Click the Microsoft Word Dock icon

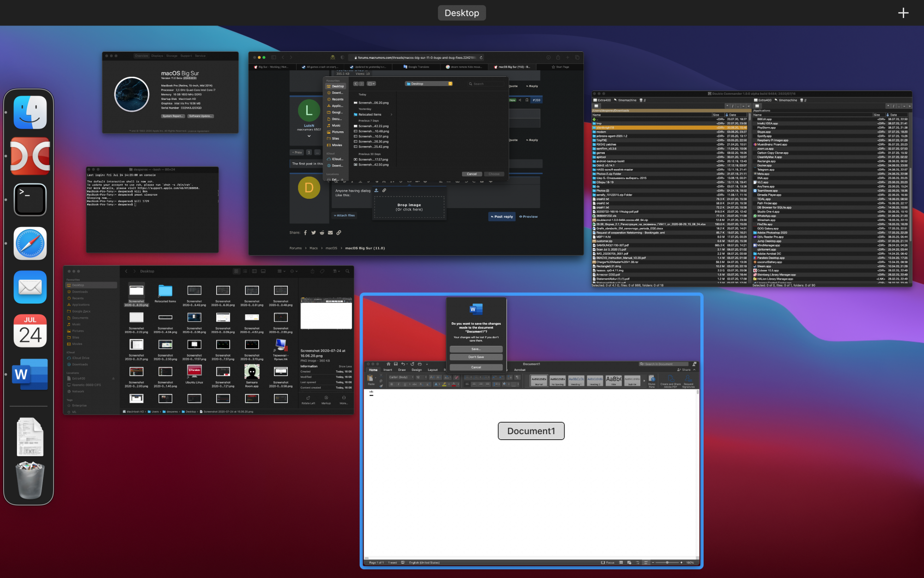click(30, 374)
